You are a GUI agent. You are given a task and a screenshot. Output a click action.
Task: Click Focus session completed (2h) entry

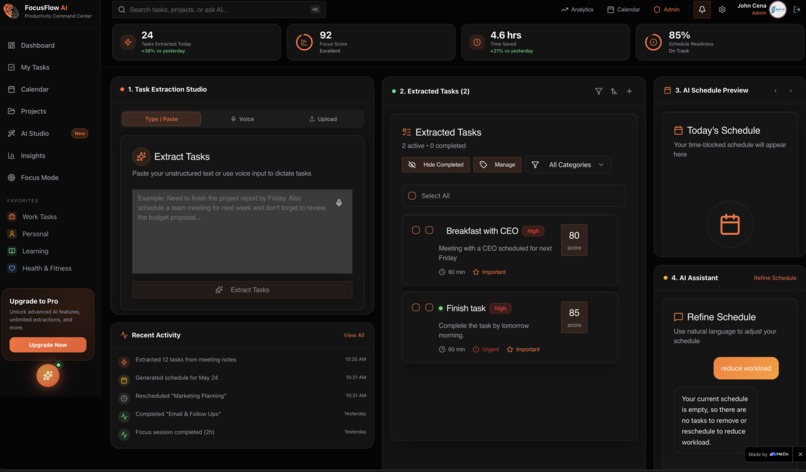pos(175,432)
